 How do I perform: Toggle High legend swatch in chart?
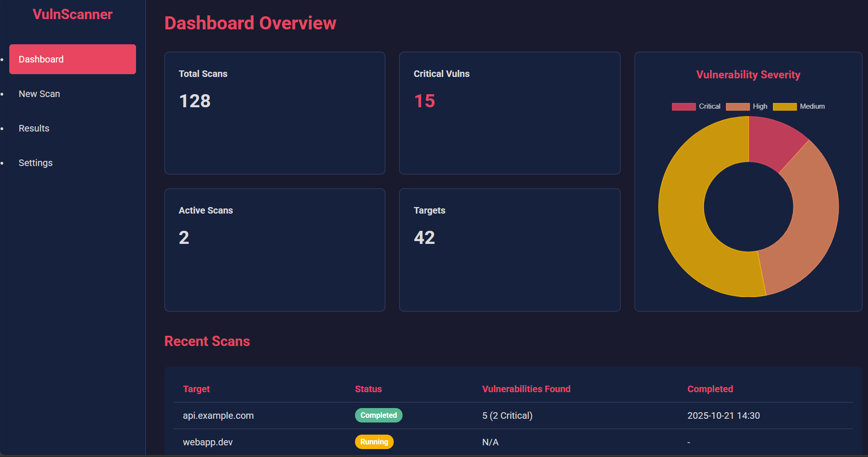tap(738, 107)
